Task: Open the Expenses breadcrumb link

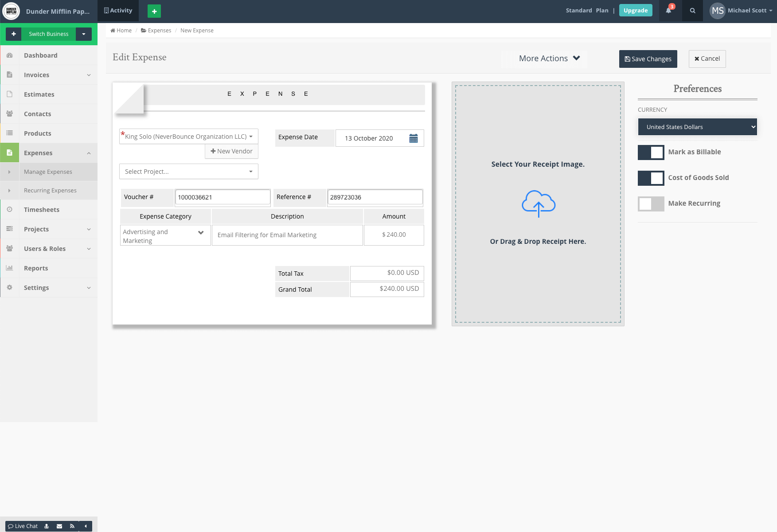Action: pos(156,31)
